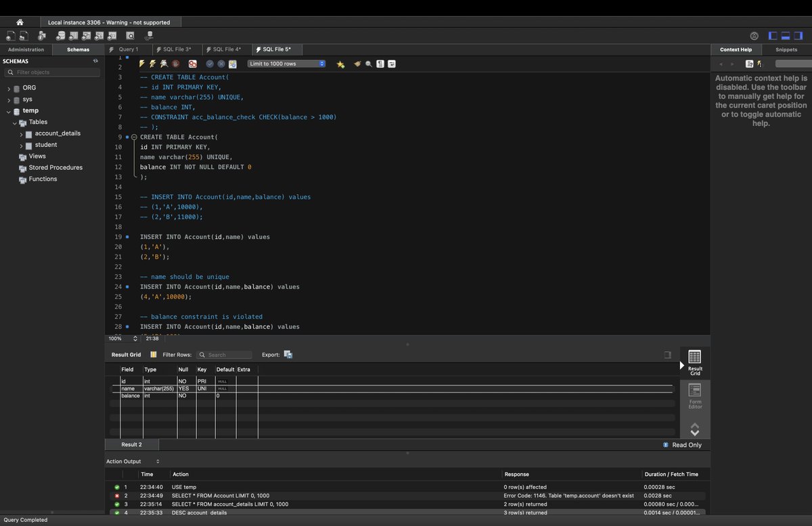Switch to Result Grid view button
The width and height of the screenshot is (812, 526).
pyautogui.click(x=694, y=362)
